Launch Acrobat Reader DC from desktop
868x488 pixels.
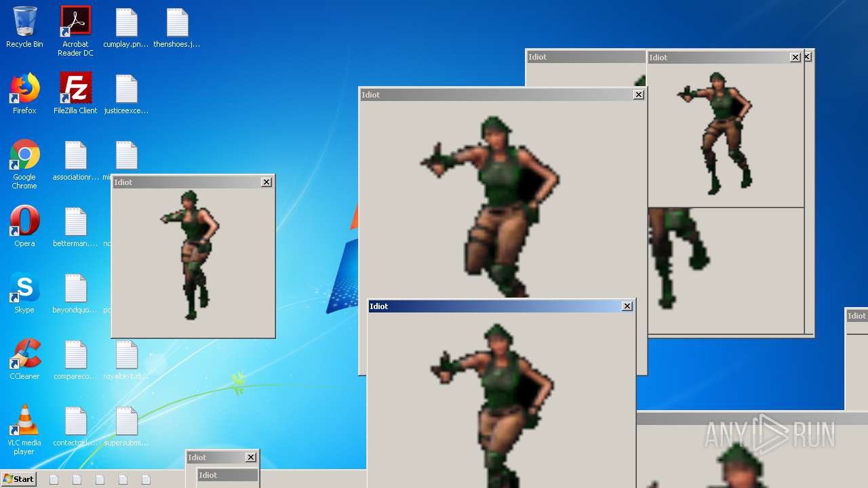tap(75, 31)
